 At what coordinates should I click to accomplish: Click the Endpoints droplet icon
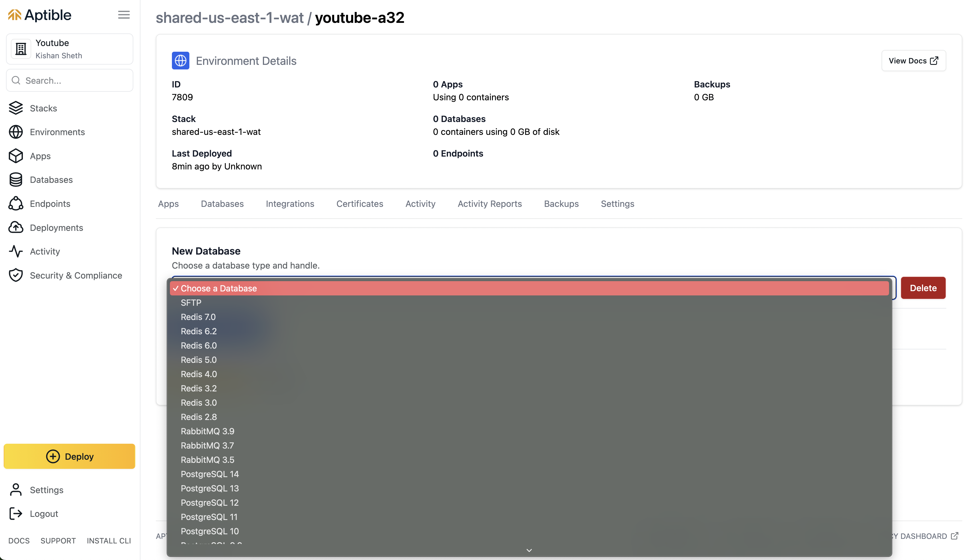pyautogui.click(x=15, y=203)
